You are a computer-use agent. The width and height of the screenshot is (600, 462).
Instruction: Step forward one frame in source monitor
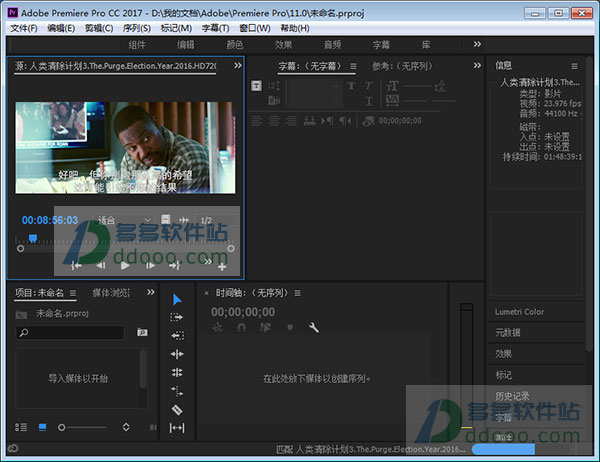pyautogui.click(x=150, y=265)
